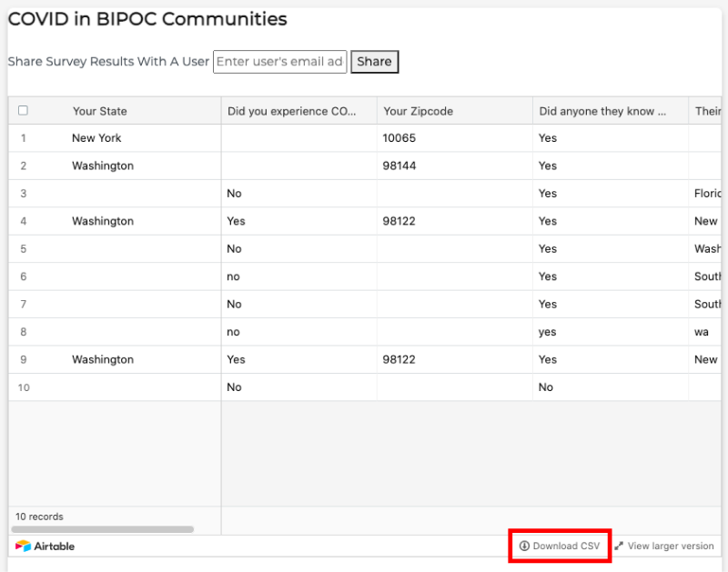Select the Did anyone they know column header

[611, 111]
